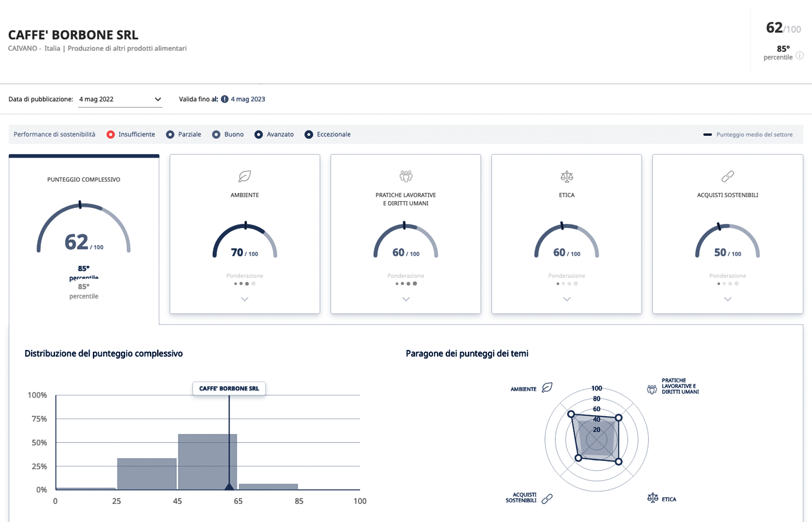Click the radar chart Pratiche Lavorative data point
The height and width of the screenshot is (522, 812).
click(619, 418)
